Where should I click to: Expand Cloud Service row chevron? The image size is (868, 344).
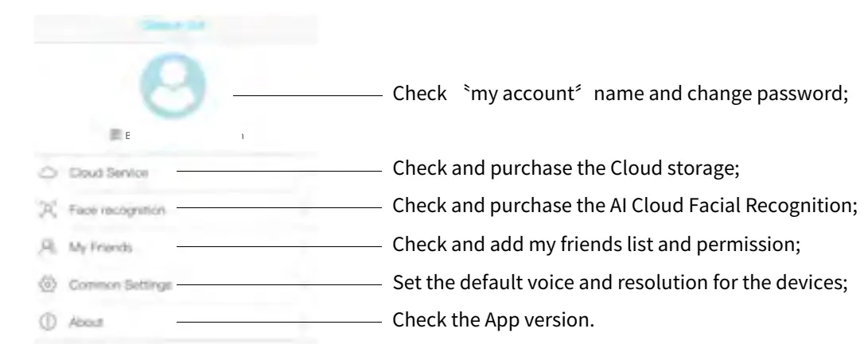click(x=306, y=171)
